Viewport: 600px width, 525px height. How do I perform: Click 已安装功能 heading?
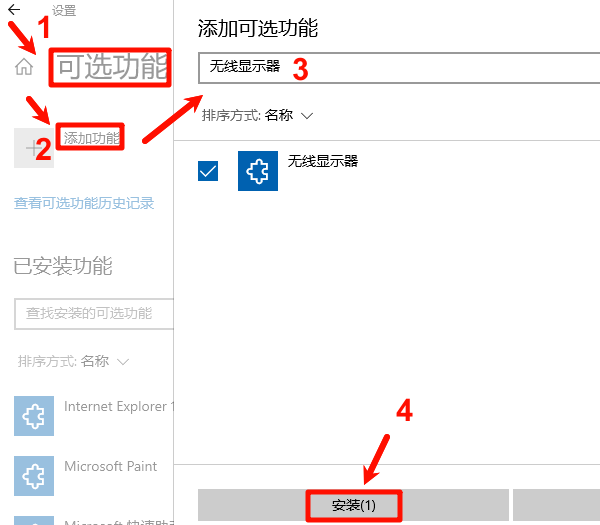[63, 266]
